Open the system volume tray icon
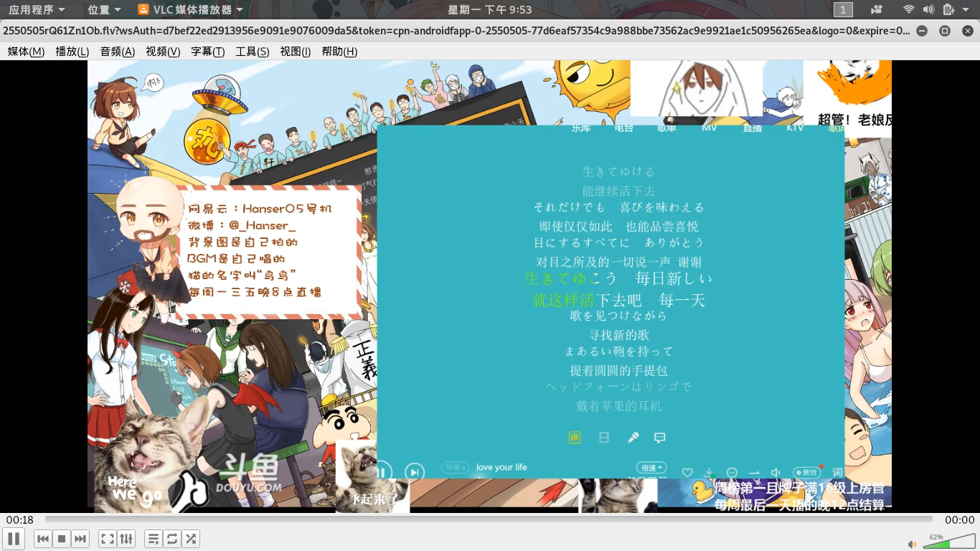Viewport: 980px width, 551px height. tap(928, 9)
